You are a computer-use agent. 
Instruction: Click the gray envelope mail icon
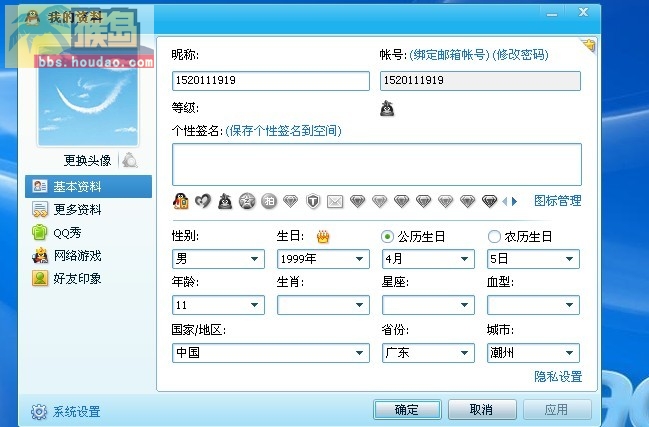335,202
